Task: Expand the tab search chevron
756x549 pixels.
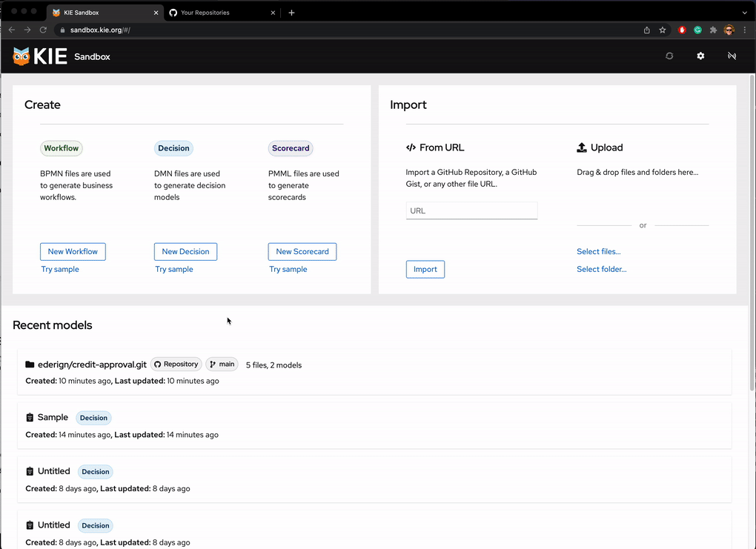Action: point(745,13)
